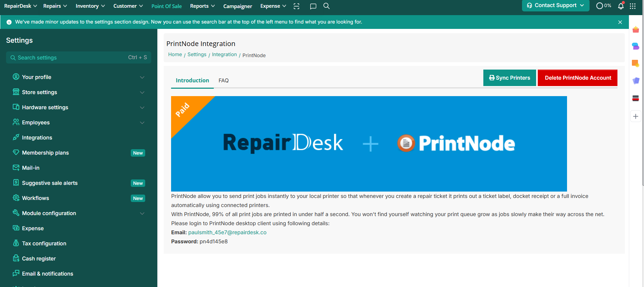Click the Workflows gear icon
The width and height of the screenshot is (644, 287).
16,198
